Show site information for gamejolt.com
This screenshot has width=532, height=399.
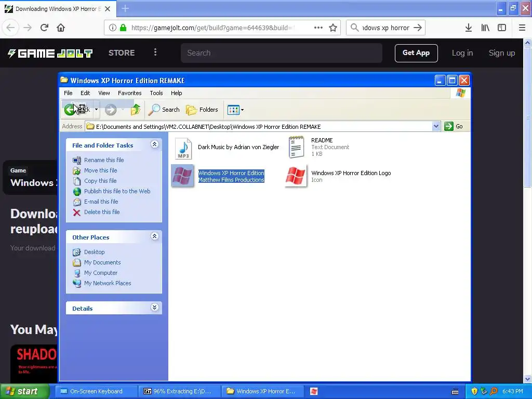(x=113, y=28)
